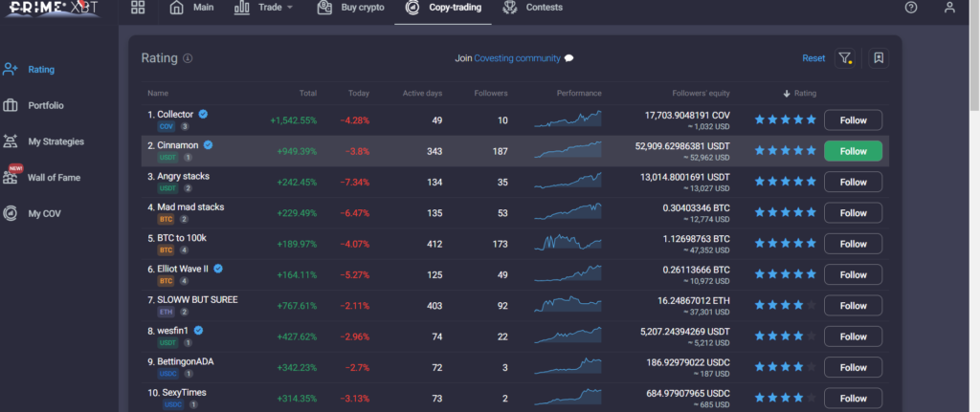The height and width of the screenshot is (412, 980).
Task: Click info icon next to Rating title
Action: (x=188, y=58)
